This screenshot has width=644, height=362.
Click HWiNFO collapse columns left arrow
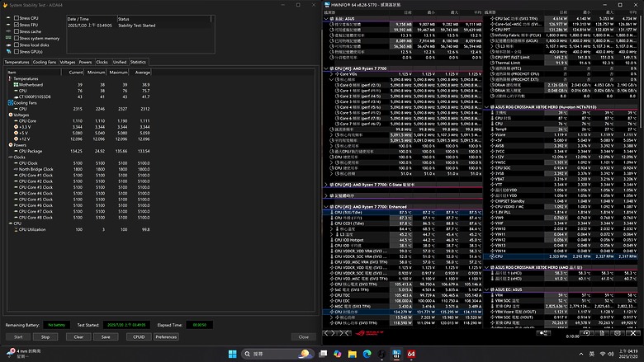pos(345,333)
